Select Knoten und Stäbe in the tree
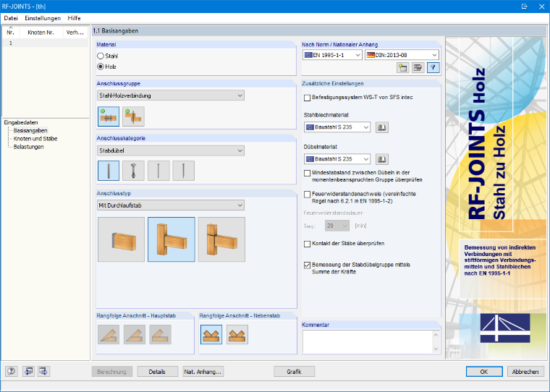 pyautogui.click(x=35, y=138)
